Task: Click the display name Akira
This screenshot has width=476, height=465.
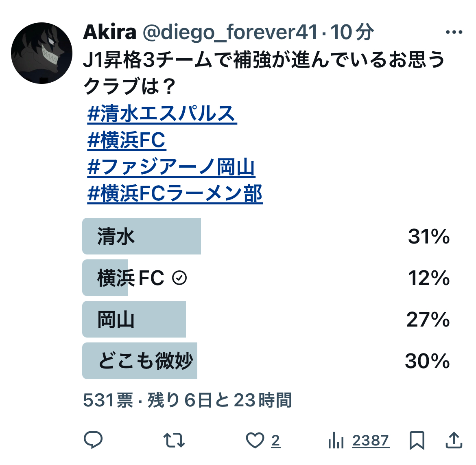Action: tap(109, 32)
